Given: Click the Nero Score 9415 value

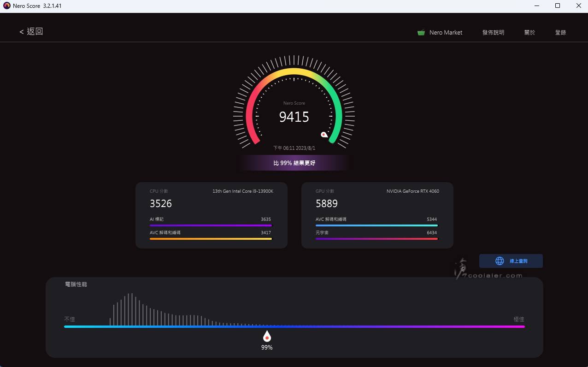Looking at the screenshot, I should click(x=294, y=117).
